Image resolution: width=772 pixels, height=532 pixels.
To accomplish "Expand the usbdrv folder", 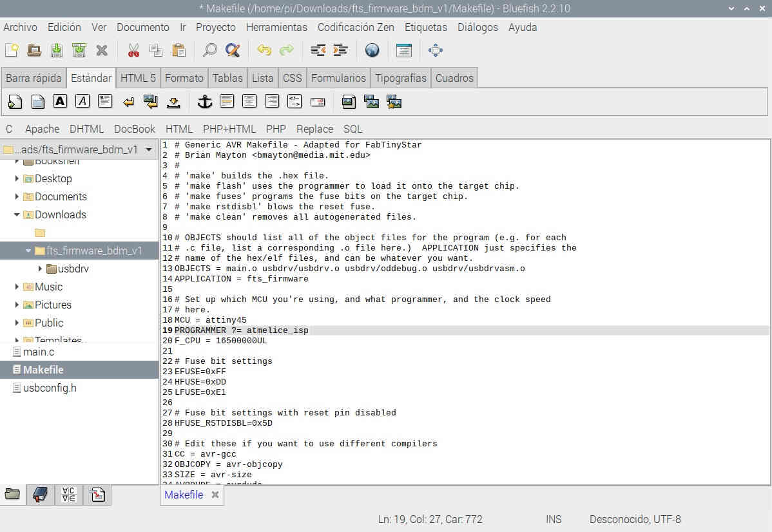I will (x=40, y=269).
